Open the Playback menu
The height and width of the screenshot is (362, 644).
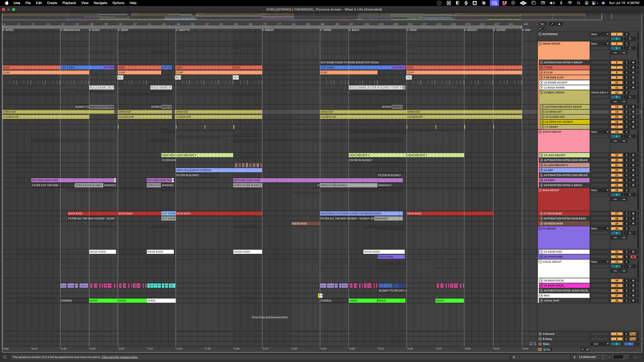click(x=69, y=3)
